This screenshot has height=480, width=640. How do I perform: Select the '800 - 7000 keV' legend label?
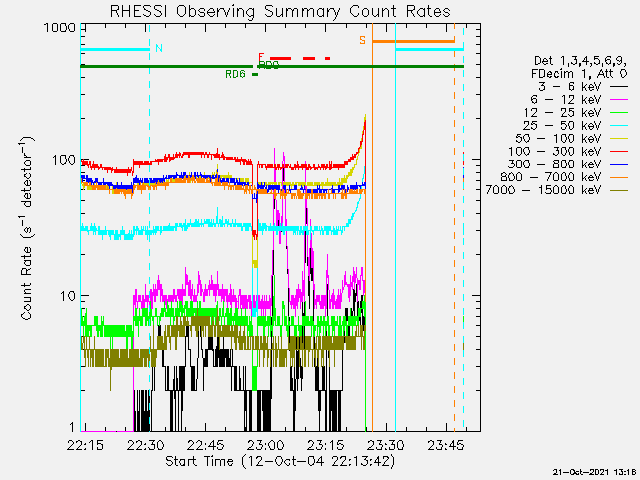[x=551, y=177]
